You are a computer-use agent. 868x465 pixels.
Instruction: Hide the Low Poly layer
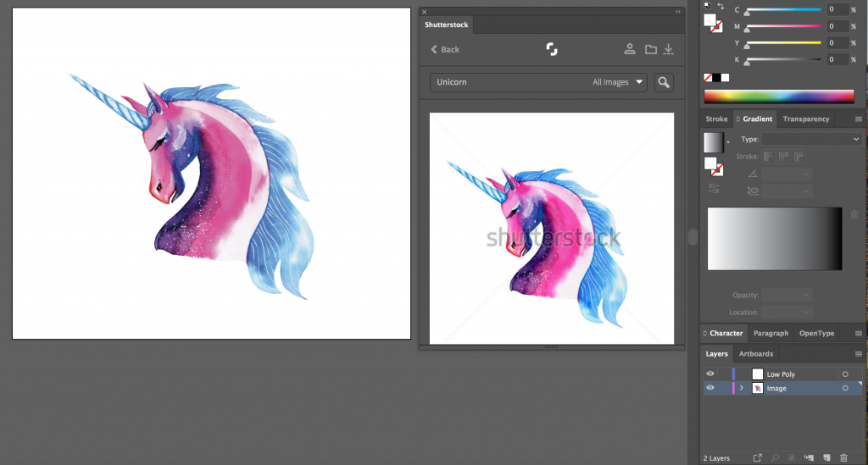coord(710,374)
